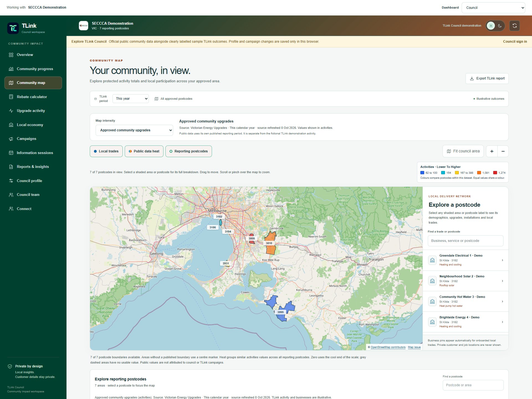Open the OpenStreetMap contributors link
532x399 pixels.
tap(388, 347)
